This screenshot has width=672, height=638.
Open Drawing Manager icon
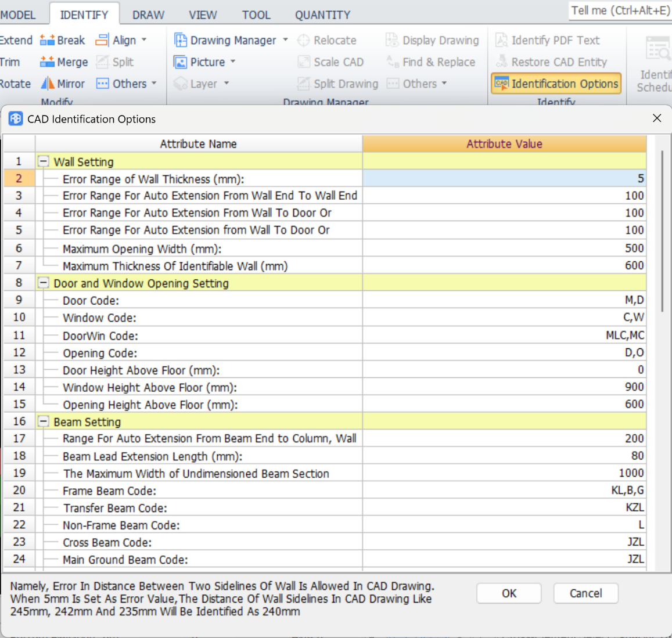tap(181, 40)
